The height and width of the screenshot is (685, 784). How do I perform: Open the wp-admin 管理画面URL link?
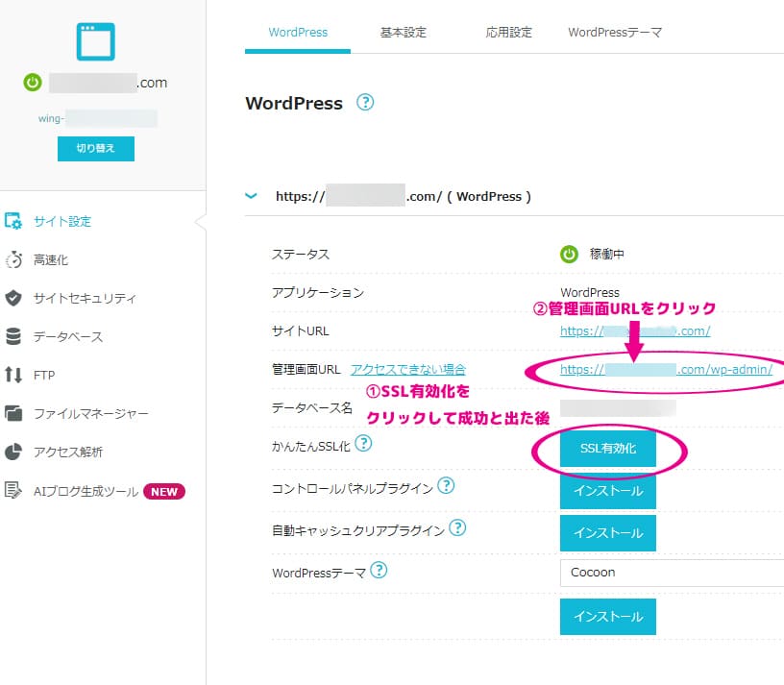[666, 370]
